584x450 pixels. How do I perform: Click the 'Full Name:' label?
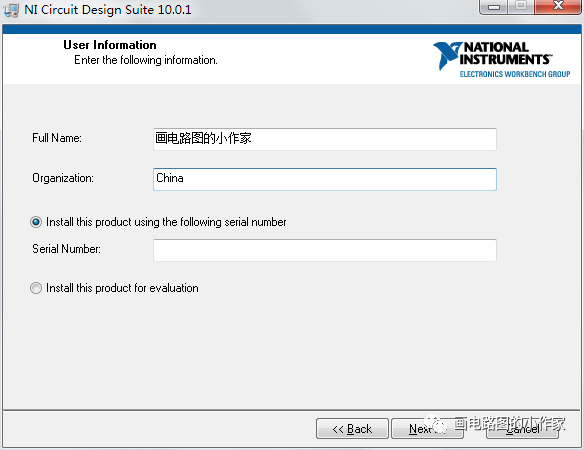click(57, 138)
